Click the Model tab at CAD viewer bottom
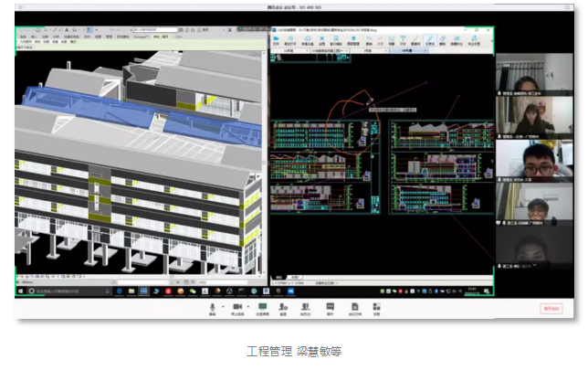Image resolution: width=588 pixels, height=370 pixels. (279, 278)
